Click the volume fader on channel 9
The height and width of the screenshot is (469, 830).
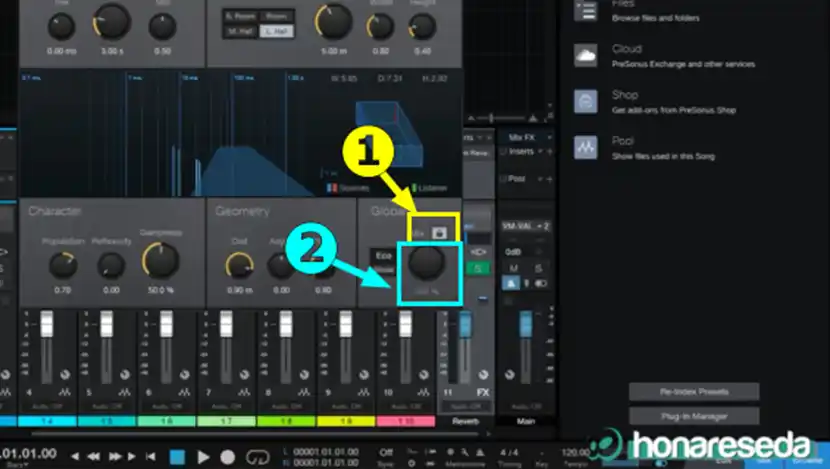346,324
